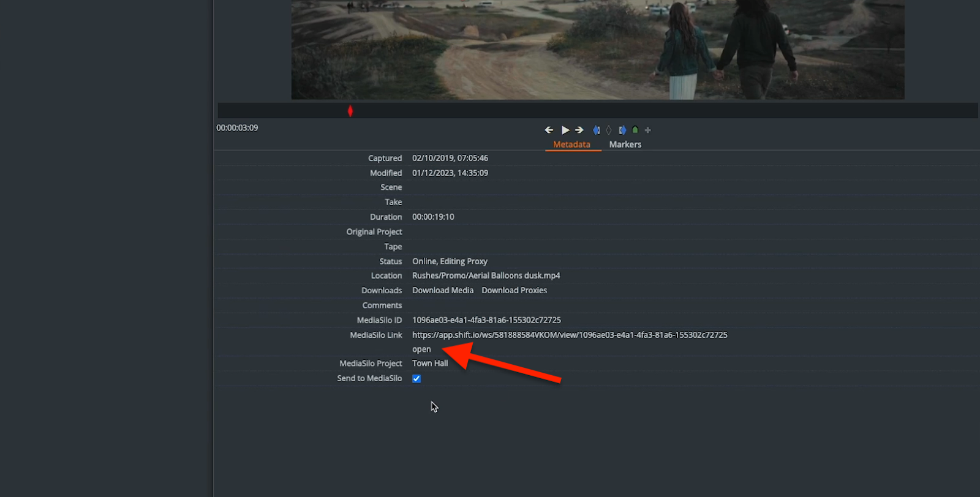Click the Duration value 00:00:19:10

(433, 217)
